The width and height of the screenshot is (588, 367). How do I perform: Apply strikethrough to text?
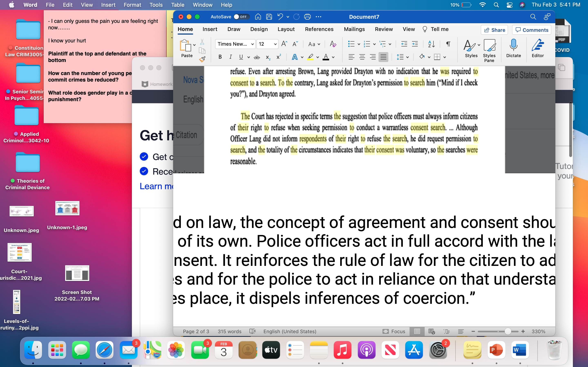(x=257, y=57)
